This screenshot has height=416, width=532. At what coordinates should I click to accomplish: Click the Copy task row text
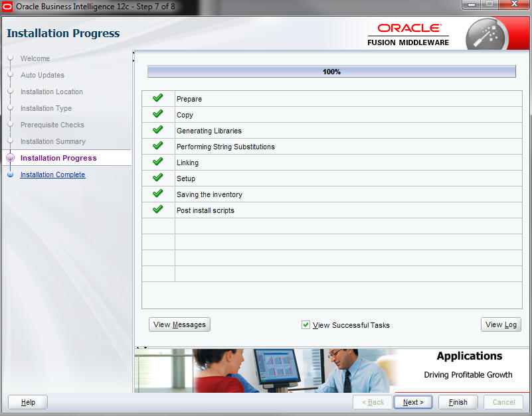pyautogui.click(x=185, y=115)
